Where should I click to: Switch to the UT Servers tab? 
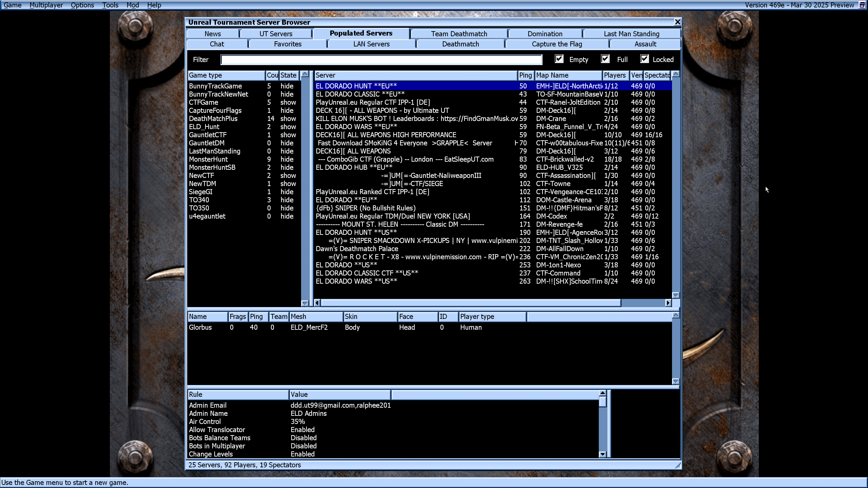(x=276, y=34)
